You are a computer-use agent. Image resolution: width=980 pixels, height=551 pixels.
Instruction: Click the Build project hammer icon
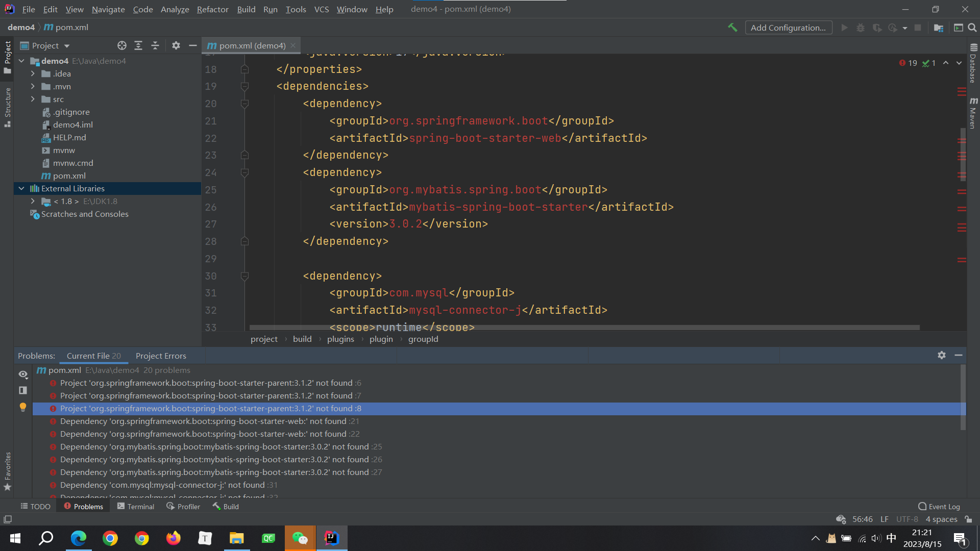coord(732,28)
